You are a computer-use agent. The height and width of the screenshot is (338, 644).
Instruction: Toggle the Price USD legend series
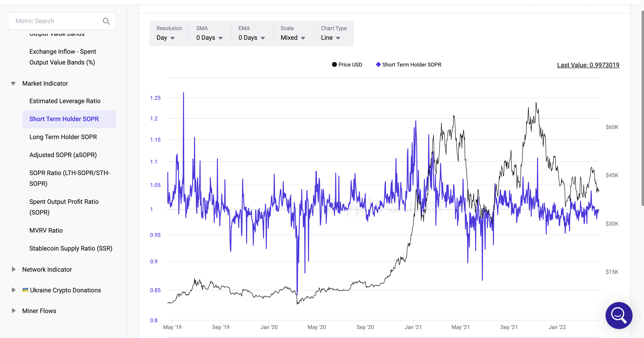(347, 64)
